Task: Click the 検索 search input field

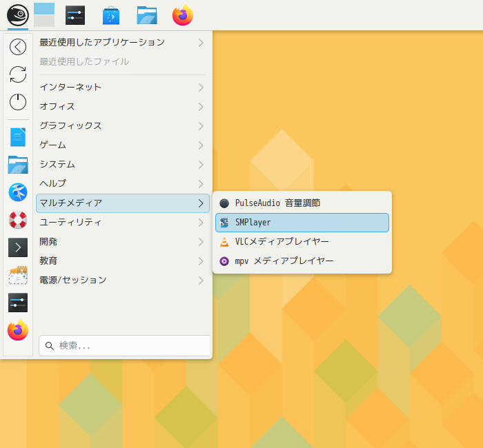Action: point(124,346)
